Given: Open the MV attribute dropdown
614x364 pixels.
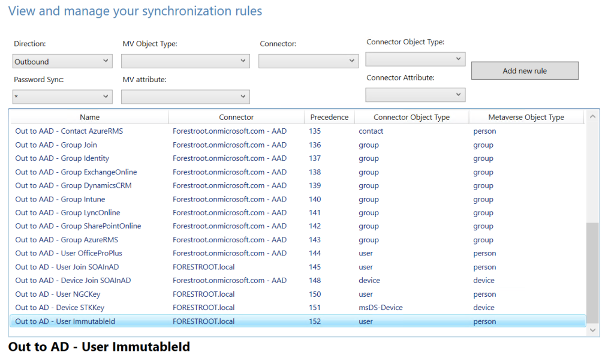Looking at the screenshot, I should 185,97.
